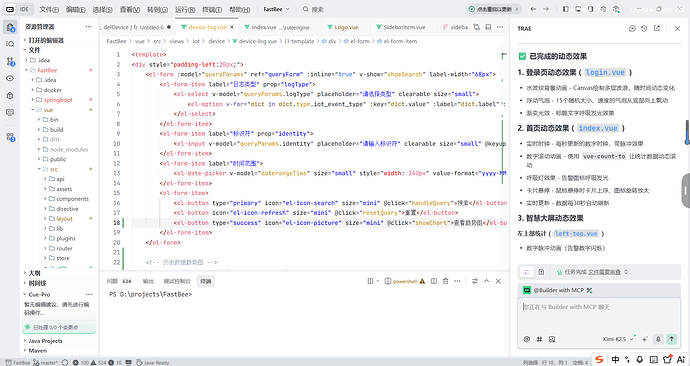This screenshot has height=366, width=690.
Task: Expand the Java Projects section
Action: (x=59, y=341)
